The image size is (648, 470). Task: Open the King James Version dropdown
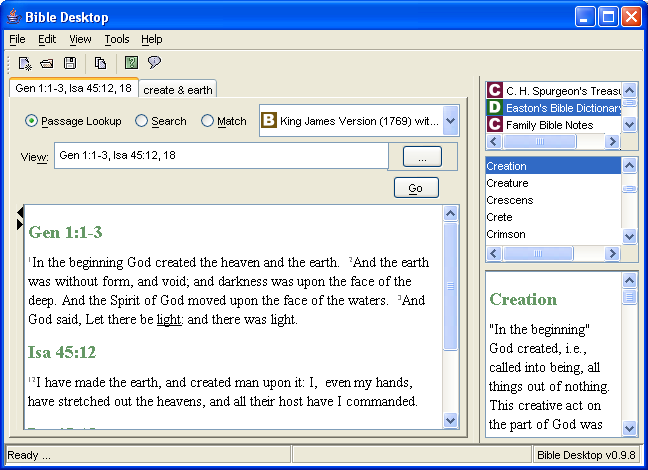450,121
